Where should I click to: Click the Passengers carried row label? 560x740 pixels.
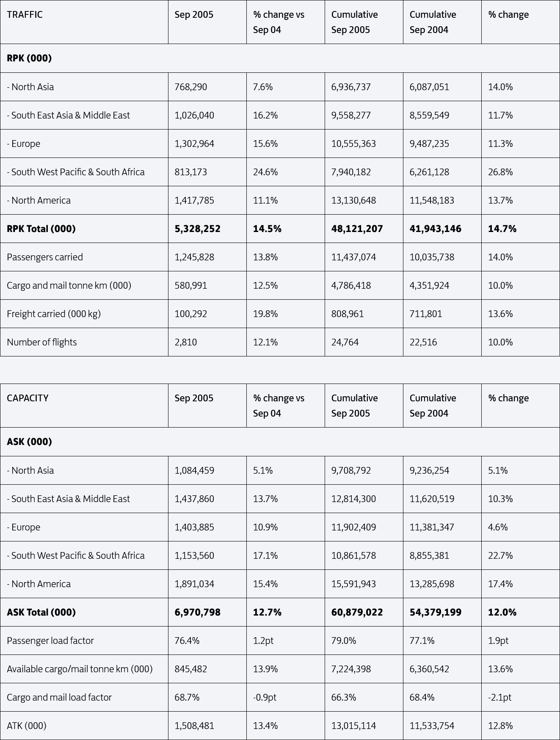click(x=45, y=257)
